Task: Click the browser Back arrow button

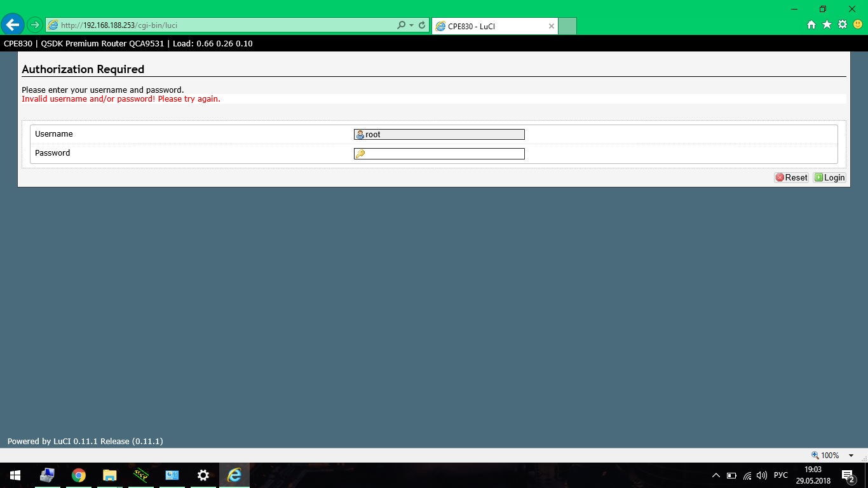Action: point(13,25)
